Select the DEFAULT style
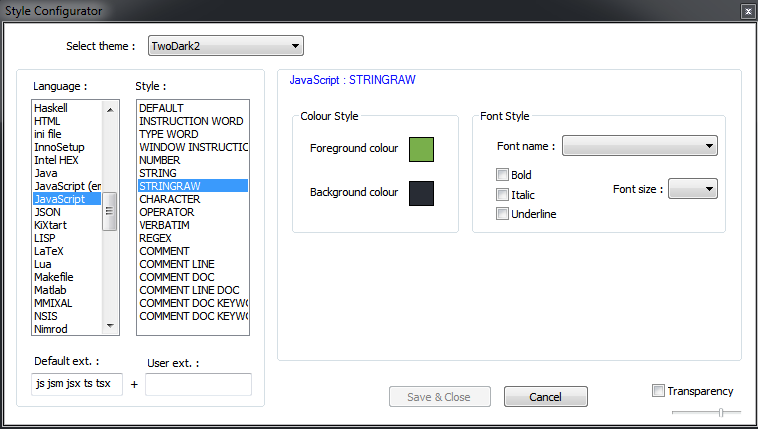 (193, 108)
